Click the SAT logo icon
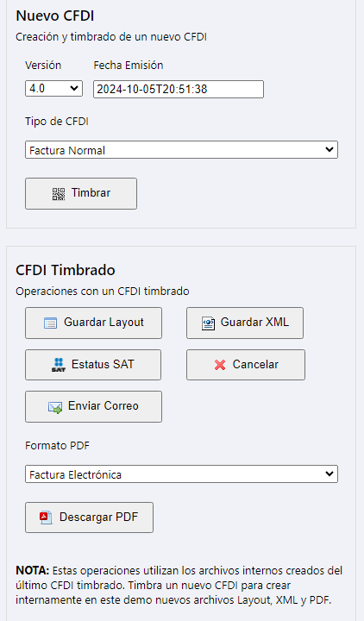Viewport: 364px width, 621px height. click(x=59, y=365)
